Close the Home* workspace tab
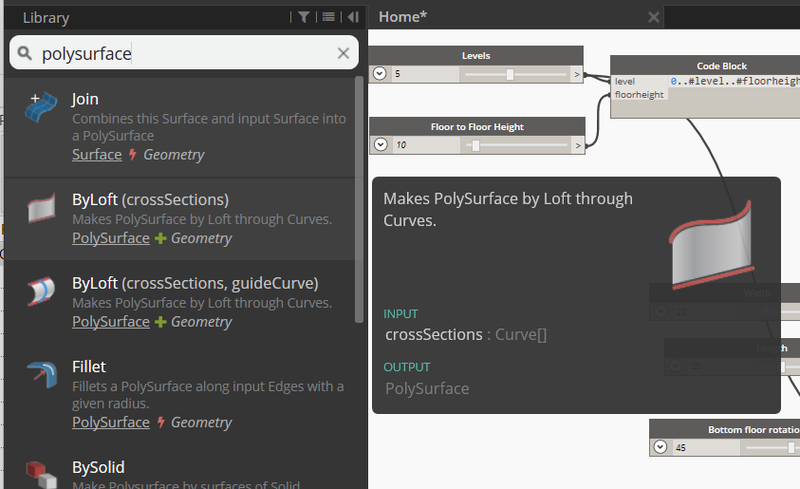800x489 pixels. [654, 17]
